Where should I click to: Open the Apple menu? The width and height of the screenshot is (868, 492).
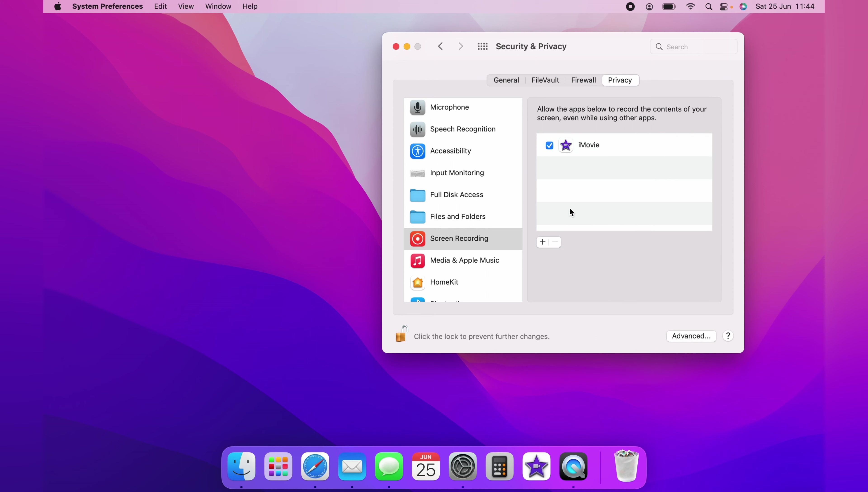[x=58, y=6]
